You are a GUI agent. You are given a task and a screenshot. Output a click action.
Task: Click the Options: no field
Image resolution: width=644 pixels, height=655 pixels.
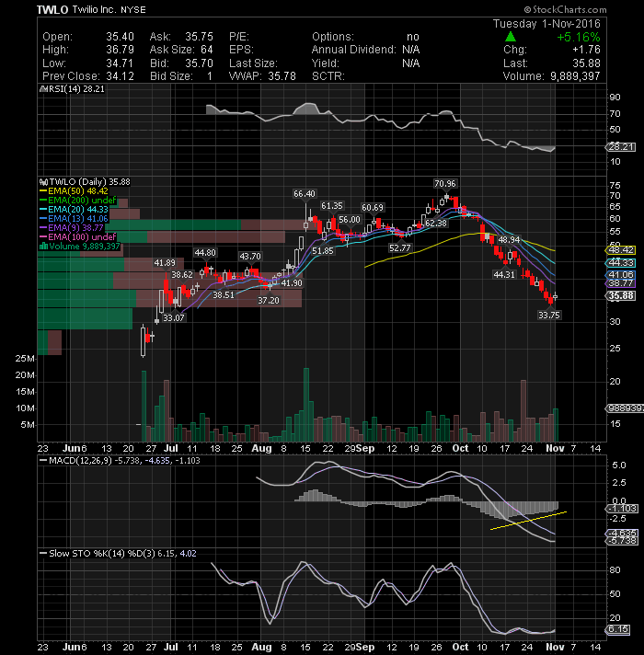point(365,37)
